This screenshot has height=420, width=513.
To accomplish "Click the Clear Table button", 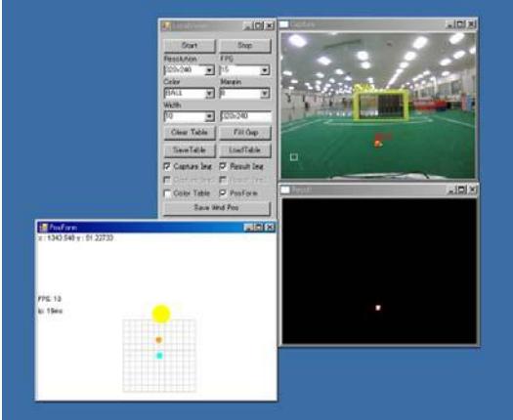I will coord(190,133).
